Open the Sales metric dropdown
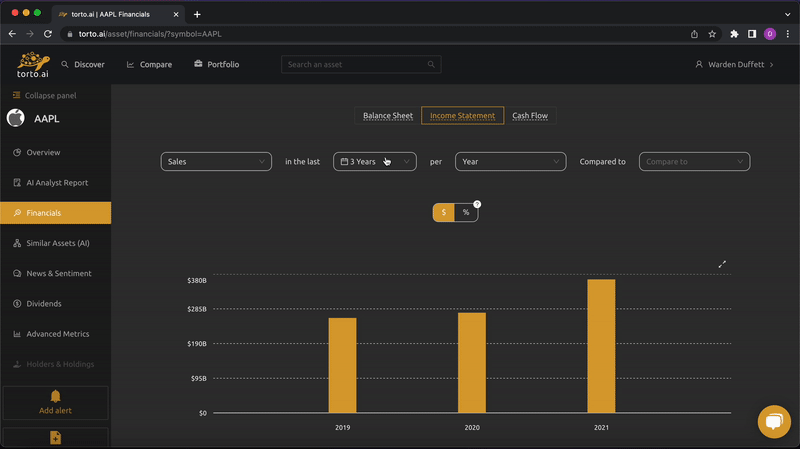800x449 pixels. point(216,161)
